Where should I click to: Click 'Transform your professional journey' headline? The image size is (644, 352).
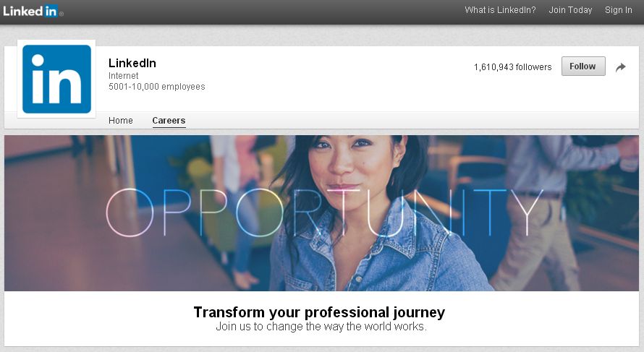click(319, 312)
